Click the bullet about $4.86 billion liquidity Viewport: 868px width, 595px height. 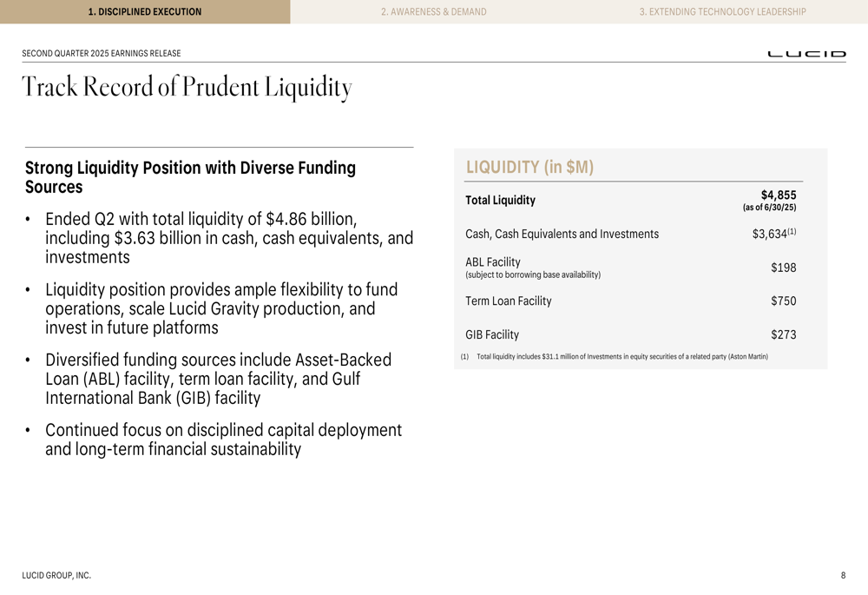pos(229,238)
